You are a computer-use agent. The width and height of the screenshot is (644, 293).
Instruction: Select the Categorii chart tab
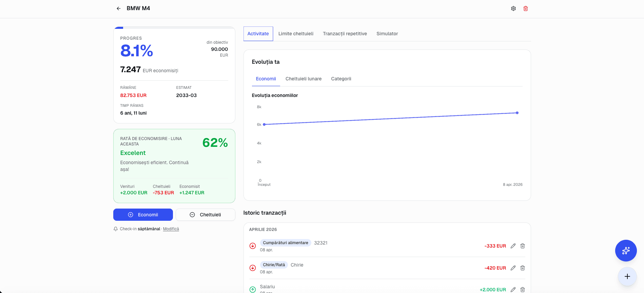point(341,79)
